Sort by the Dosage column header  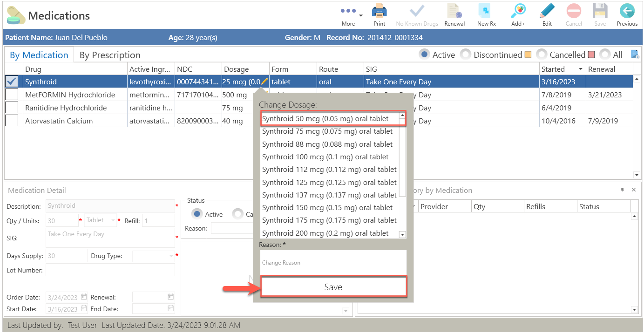(x=245, y=69)
